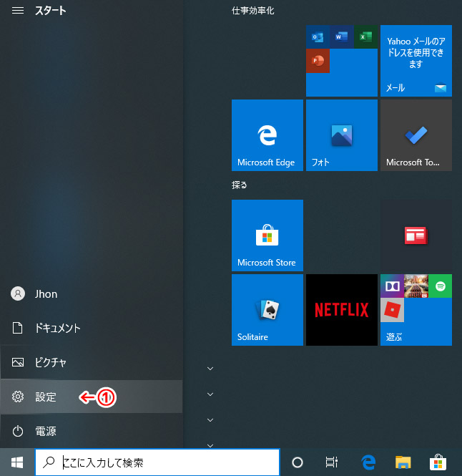This screenshot has height=476, width=462.
Task: Open the フォト photos tile
Action: tap(342, 135)
